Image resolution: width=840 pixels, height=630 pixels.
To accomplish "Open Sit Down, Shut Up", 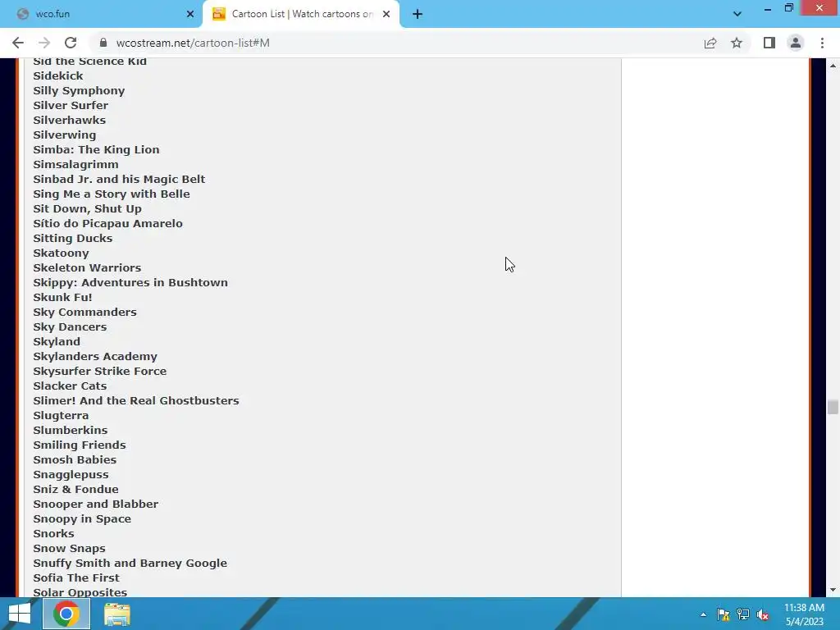I will (87, 209).
